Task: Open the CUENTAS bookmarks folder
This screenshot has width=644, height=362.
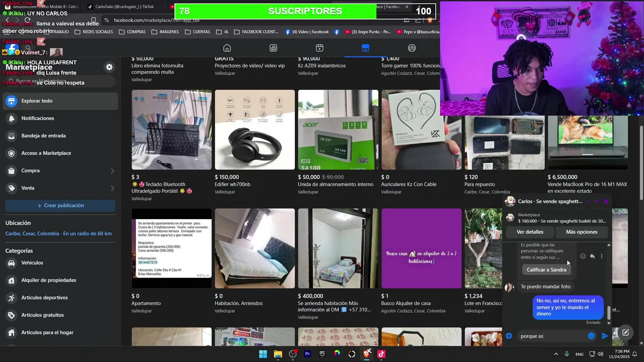Action: tap(197, 32)
